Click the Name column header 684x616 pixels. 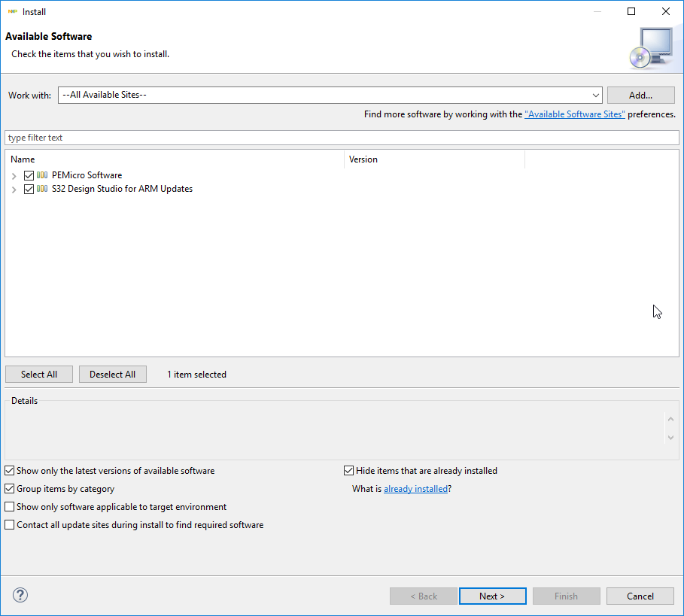pyautogui.click(x=175, y=159)
